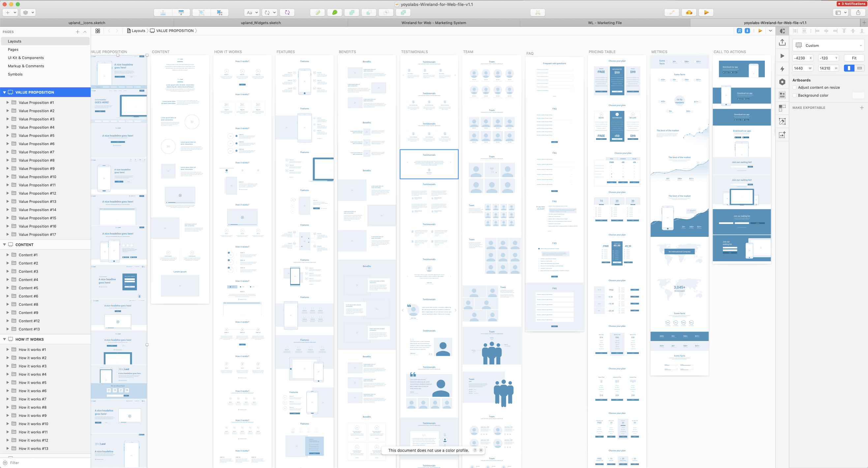Click the orange play icon in canvas bar
Screen dimensions: 868x468
761,31
